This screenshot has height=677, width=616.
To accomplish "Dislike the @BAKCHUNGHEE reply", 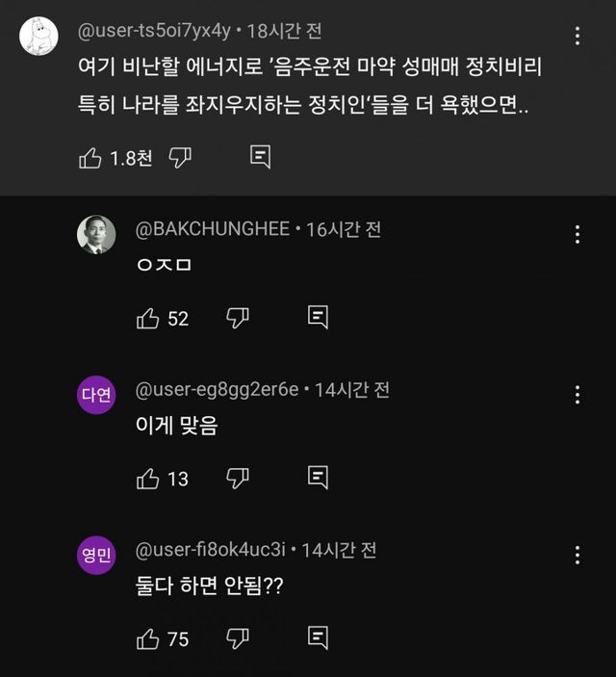I will click(238, 318).
